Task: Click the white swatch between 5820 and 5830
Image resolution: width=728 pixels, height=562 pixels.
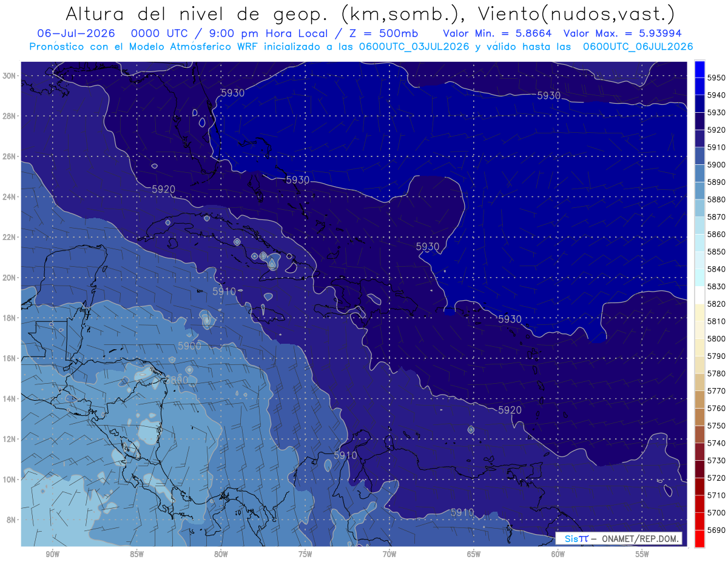Action: tap(699, 295)
